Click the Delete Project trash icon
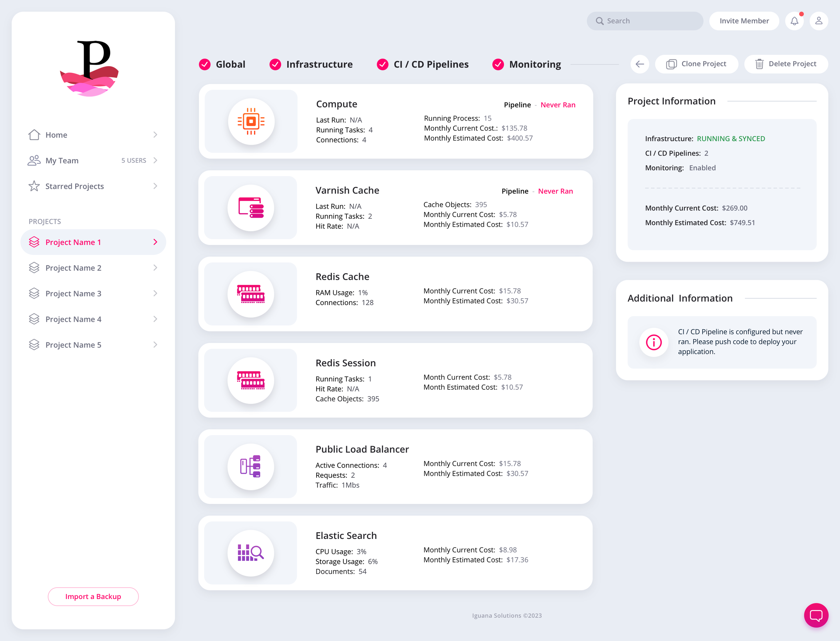 click(760, 64)
